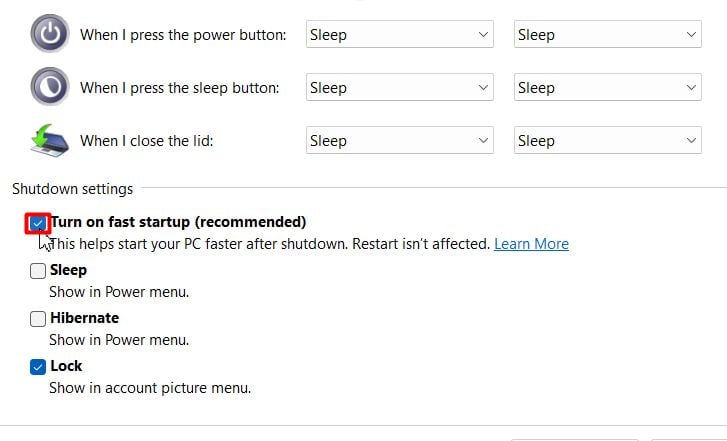Open right dropdown for power button action

(x=607, y=34)
